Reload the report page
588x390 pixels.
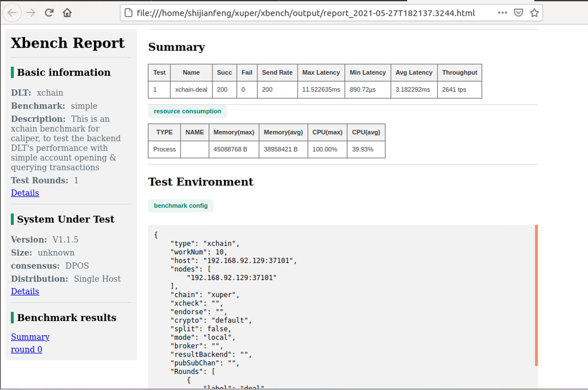pyautogui.click(x=49, y=13)
